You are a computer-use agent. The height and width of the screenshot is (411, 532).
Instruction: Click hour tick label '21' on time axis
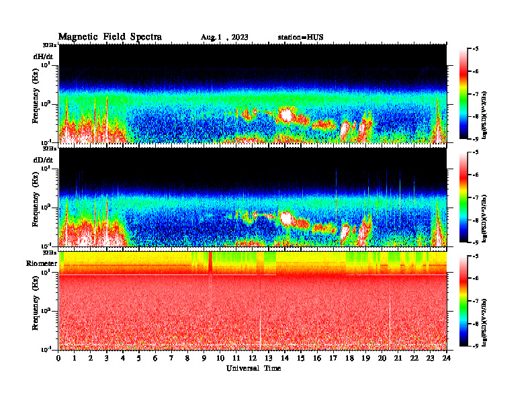(x=398, y=359)
